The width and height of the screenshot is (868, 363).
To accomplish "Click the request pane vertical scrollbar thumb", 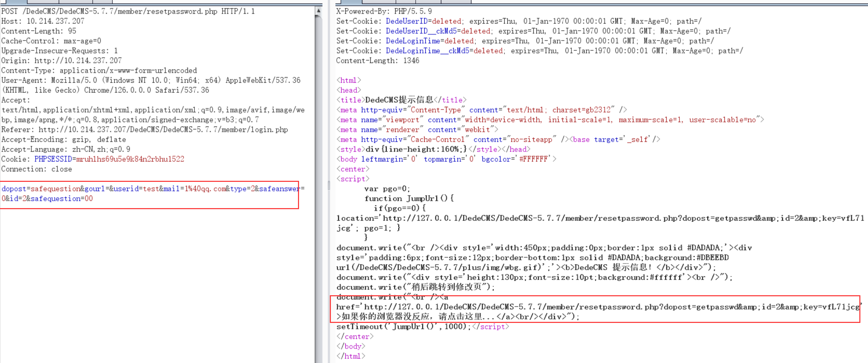I will click(318, 189).
